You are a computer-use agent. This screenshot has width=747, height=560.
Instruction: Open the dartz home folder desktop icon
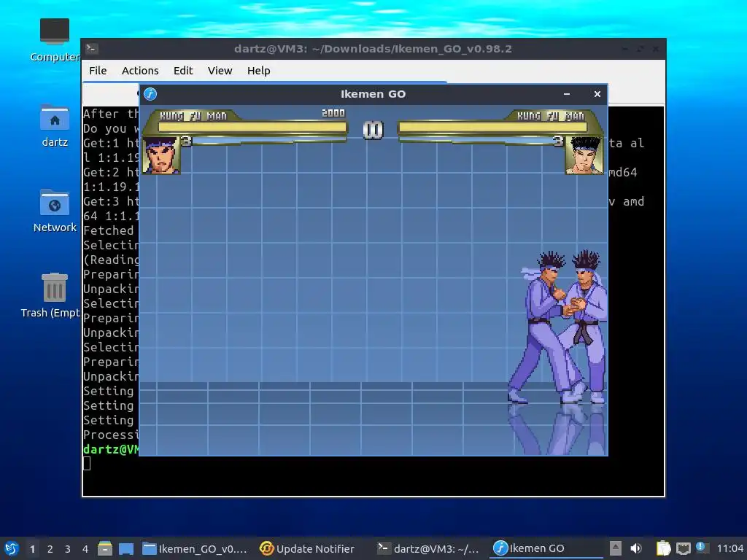(54, 125)
